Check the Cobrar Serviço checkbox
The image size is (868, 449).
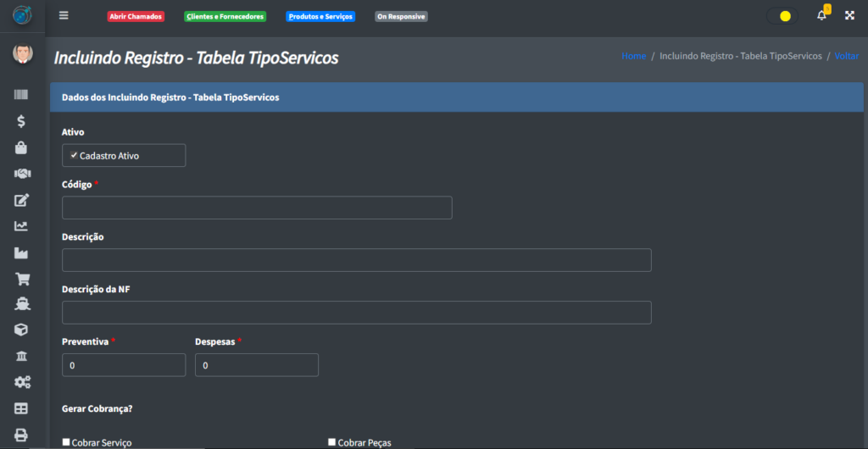(x=67, y=442)
